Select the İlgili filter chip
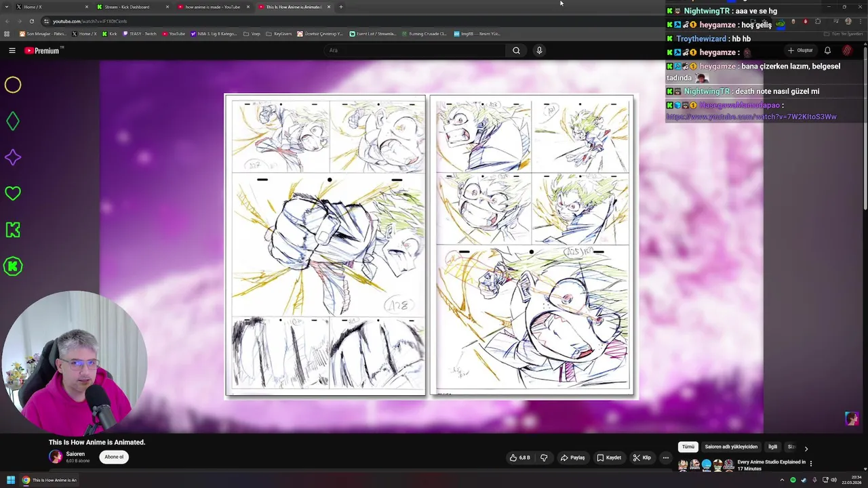Viewport: 868px width, 488px height. coord(772,447)
